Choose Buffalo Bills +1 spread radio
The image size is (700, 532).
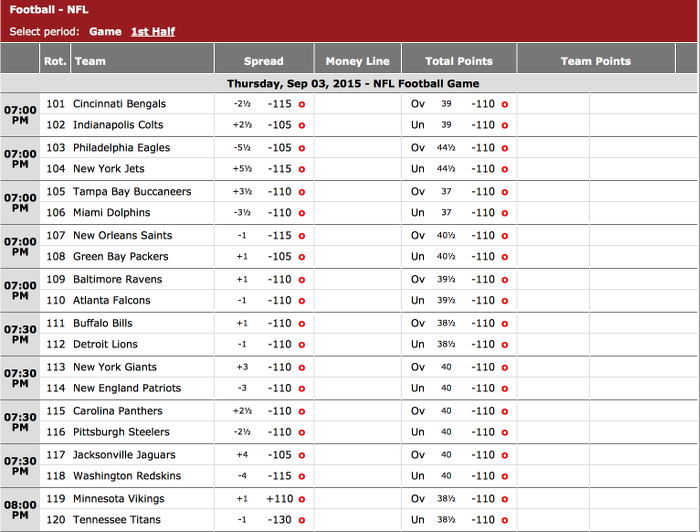(x=302, y=324)
